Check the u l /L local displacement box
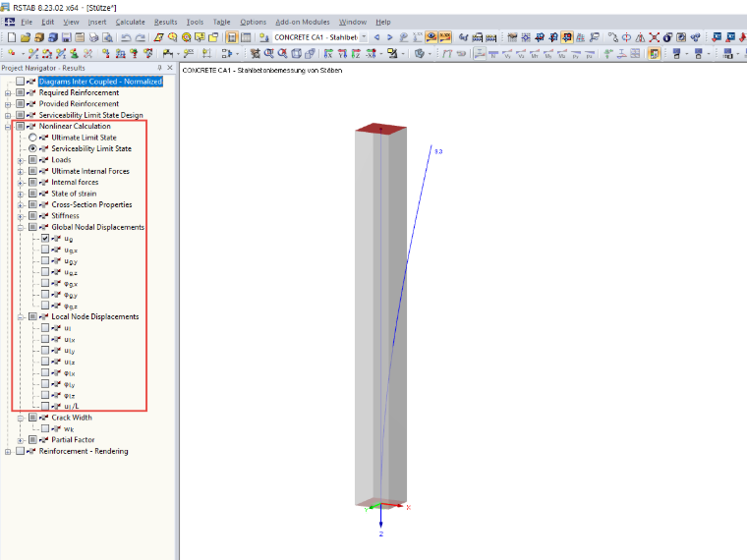The image size is (747, 560). coord(45,406)
